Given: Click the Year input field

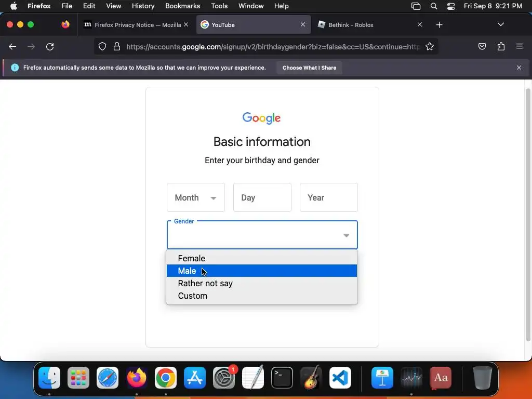Looking at the screenshot, I should 328,197.
